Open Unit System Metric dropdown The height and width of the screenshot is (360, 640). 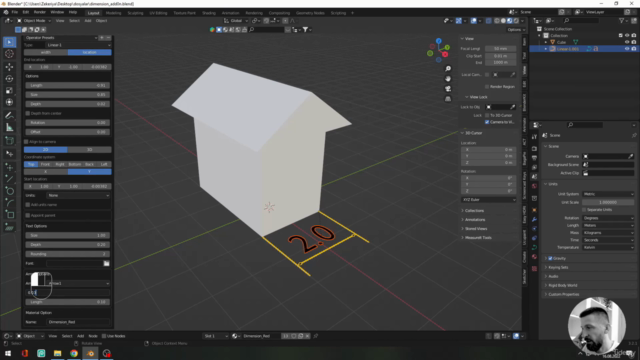[608, 194]
